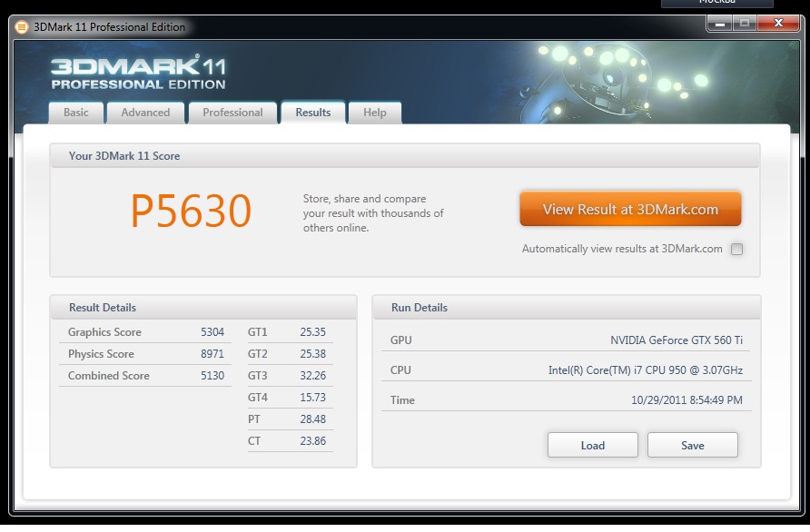Click the PT result 28.48
The image size is (810, 532).
(x=313, y=419)
